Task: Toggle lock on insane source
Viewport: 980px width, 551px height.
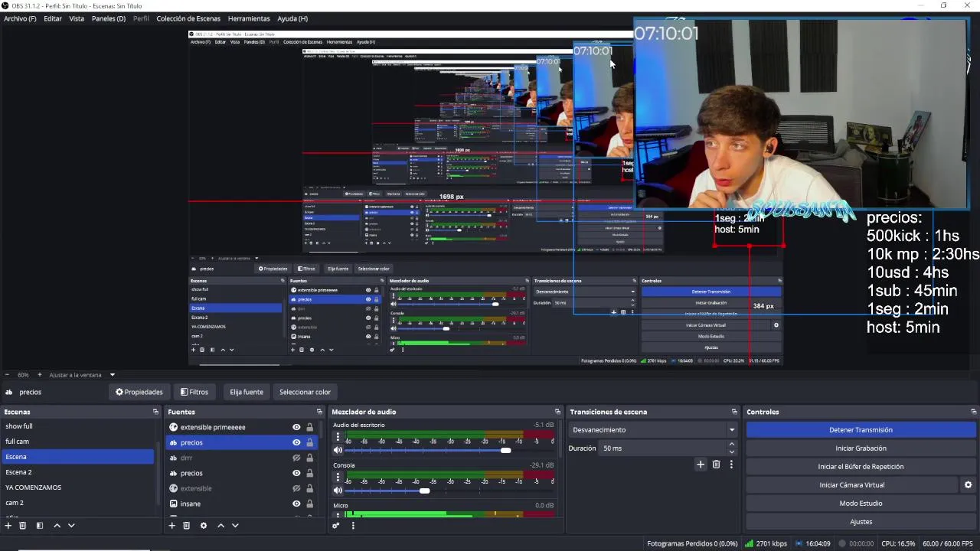Action: pos(309,504)
